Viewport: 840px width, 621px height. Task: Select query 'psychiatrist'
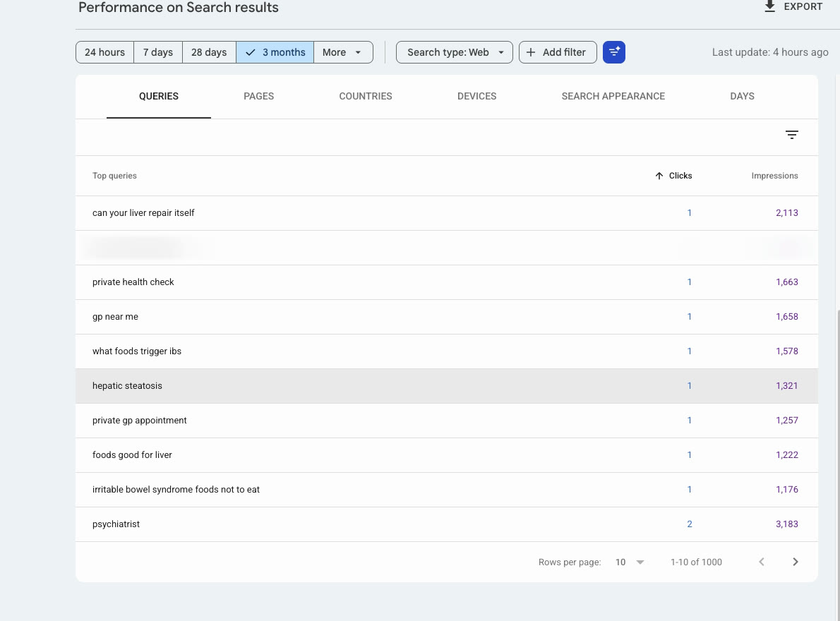[x=116, y=524]
